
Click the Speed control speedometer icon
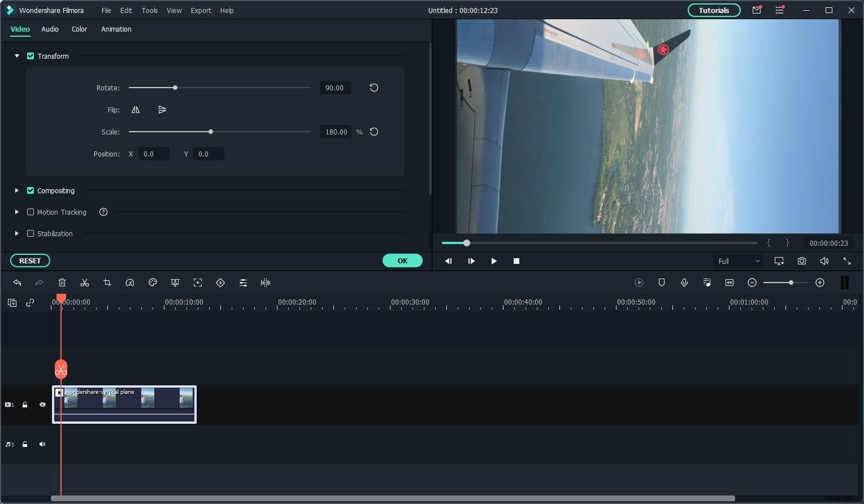coord(130,283)
